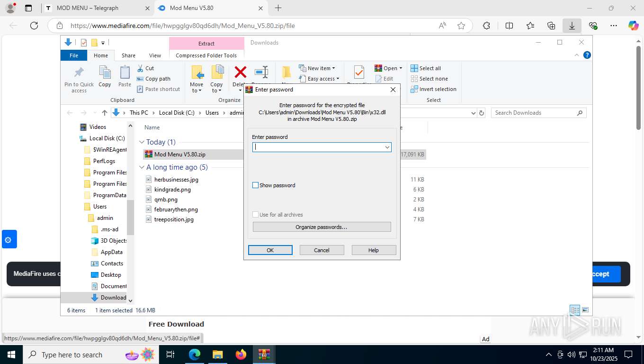Click Select all in the ribbon
The image size is (644, 364).
click(425, 68)
